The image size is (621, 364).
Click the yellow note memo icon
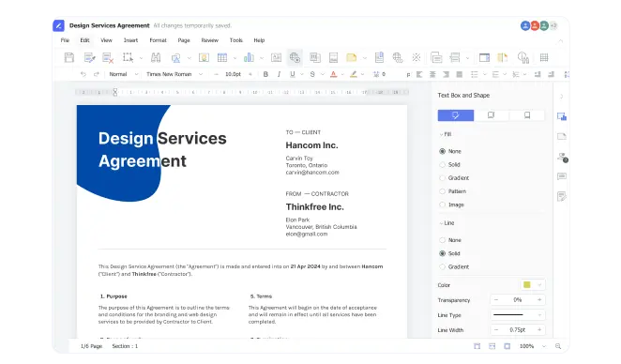pyautogui.click(x=351, y=58)
